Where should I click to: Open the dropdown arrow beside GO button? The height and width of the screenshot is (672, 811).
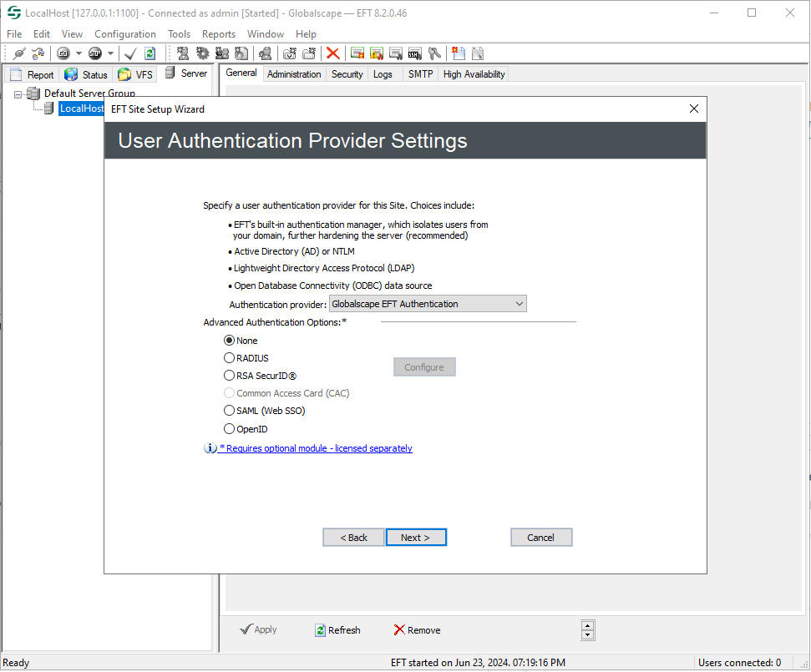[79, 53]
